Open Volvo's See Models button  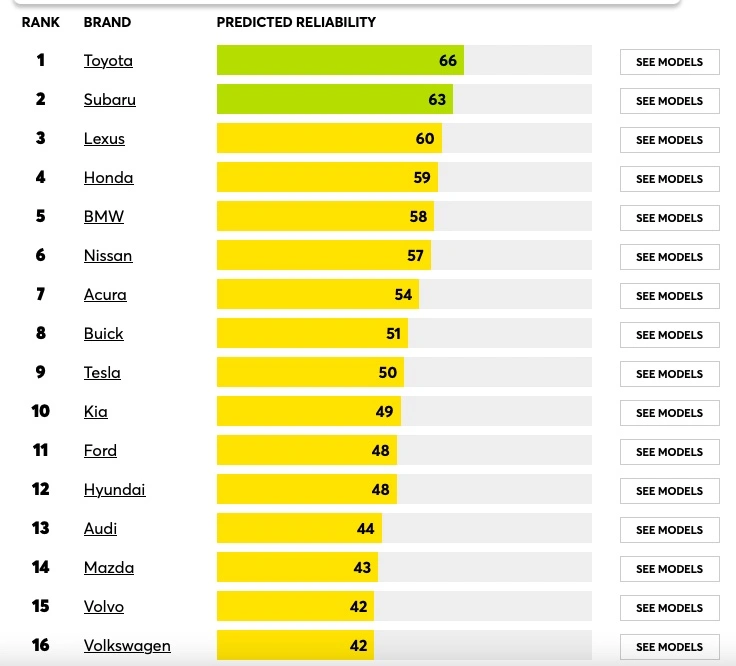point(669,608)
